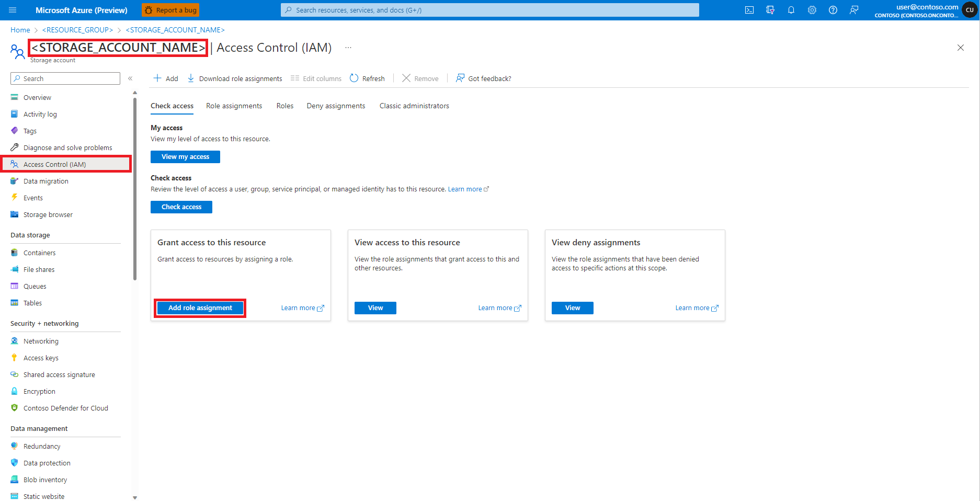Open the Notifications bell
This screenshot has height=501, width=980.
pyautogui.click(x=791, y=9)
